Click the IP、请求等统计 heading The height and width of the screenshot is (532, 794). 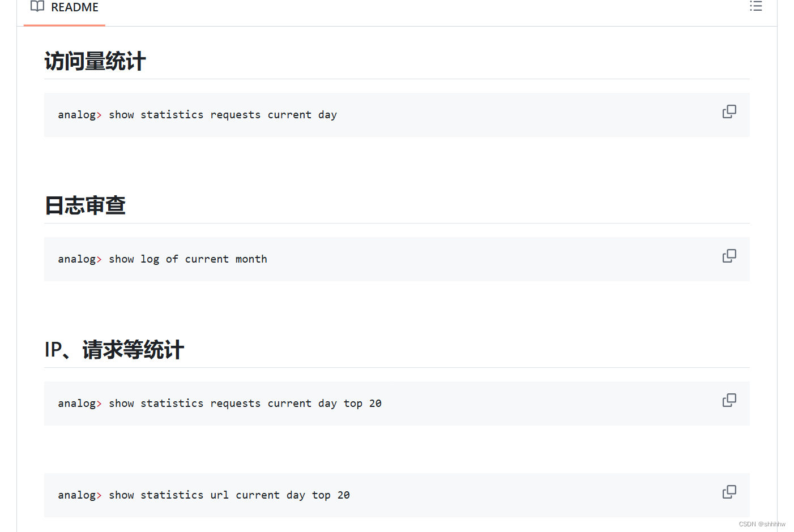click(114, 350)
